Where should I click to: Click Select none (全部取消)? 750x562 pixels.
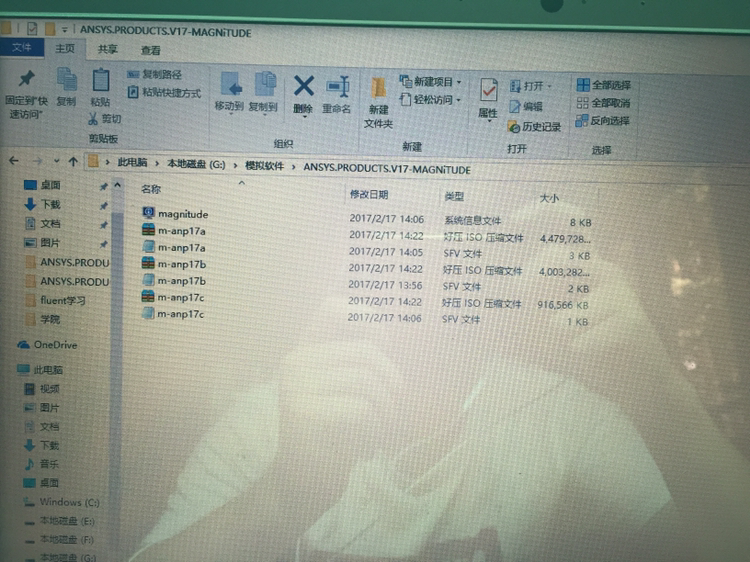pos(603,103)
